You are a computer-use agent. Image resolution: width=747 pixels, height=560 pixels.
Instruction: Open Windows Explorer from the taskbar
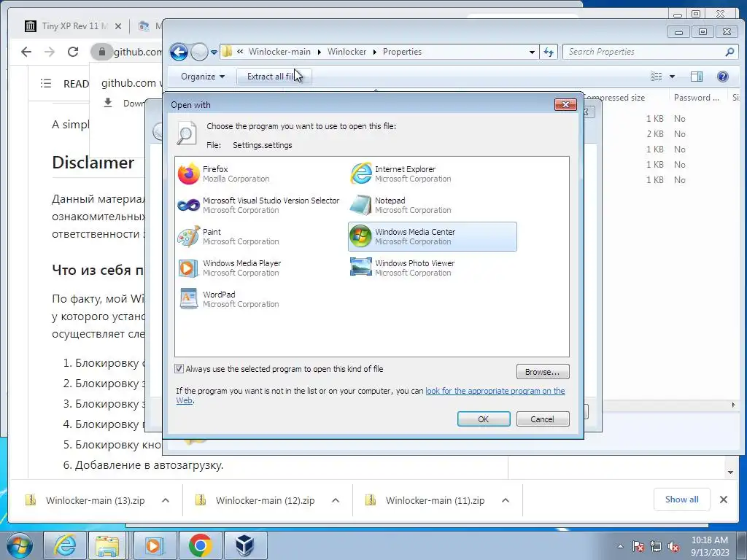click(107, 545)
